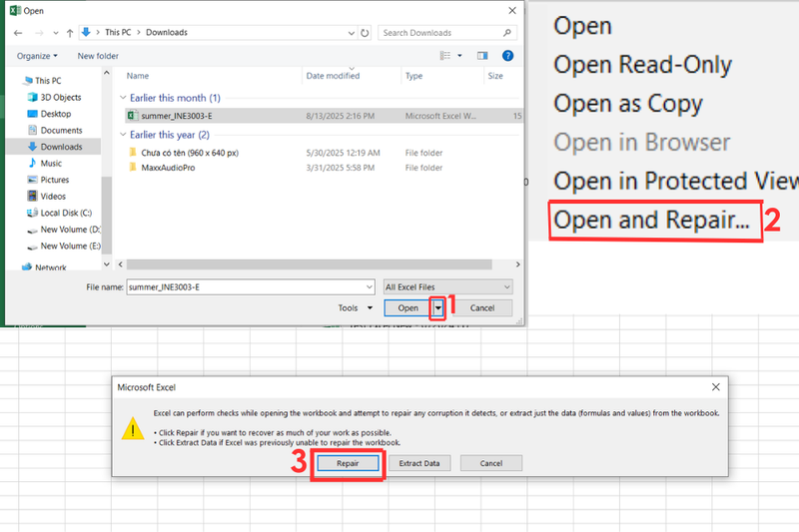Open help with blue question icon
This screenshot has height=532, width=799.
pyautogui.click(x=507, y=56)
